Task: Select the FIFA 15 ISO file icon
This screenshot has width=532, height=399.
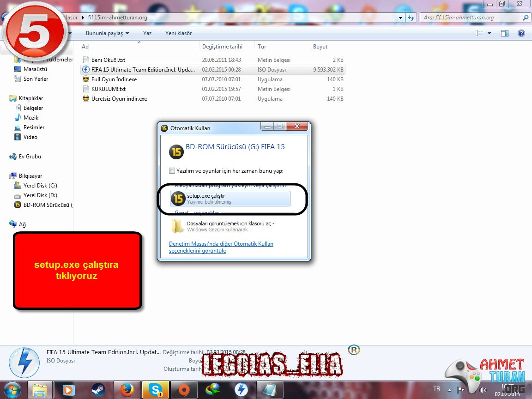Action: pyautogui.click(x=86, y=70)
